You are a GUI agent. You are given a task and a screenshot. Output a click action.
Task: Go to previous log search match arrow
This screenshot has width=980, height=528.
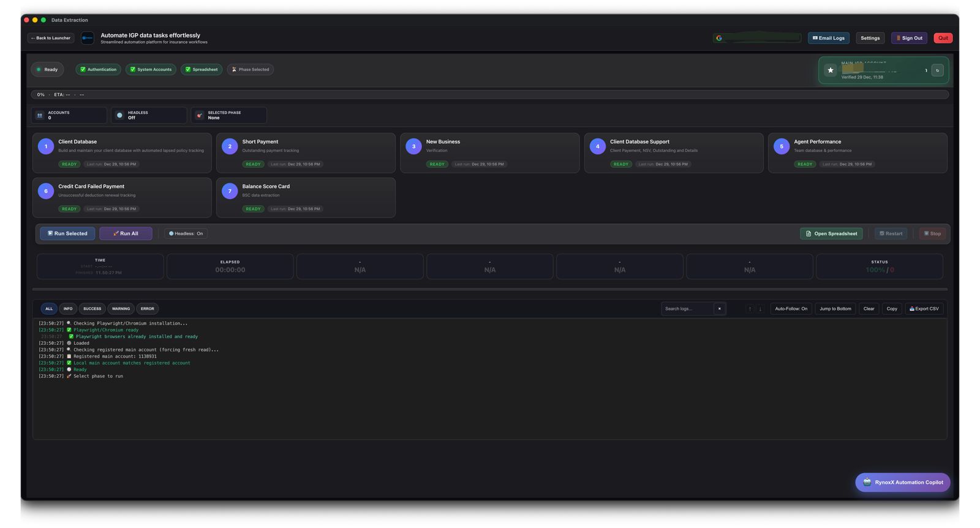pos(750,309)
